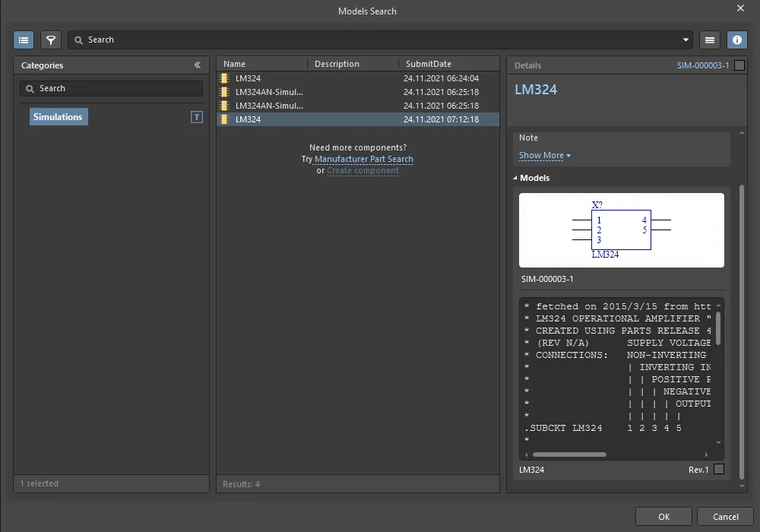Toggle the categories list view icon
Screen dimensions: 760x532
click(24, 40)
